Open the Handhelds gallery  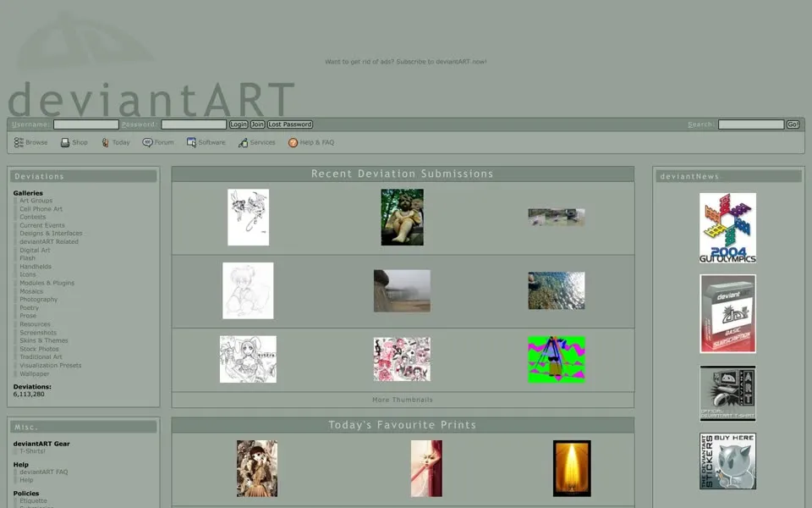click(x=36, y=267)
